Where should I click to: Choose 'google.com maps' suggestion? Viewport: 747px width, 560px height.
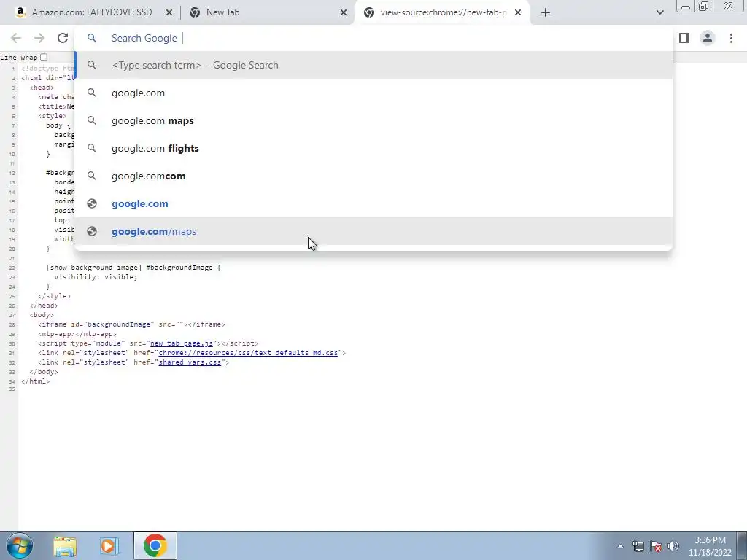374,120
